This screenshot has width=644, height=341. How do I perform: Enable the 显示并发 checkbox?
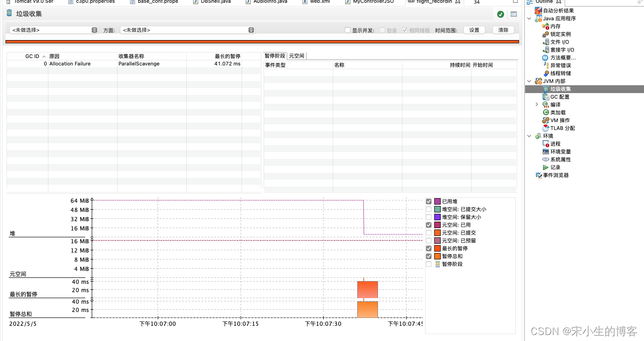(348, 30)
